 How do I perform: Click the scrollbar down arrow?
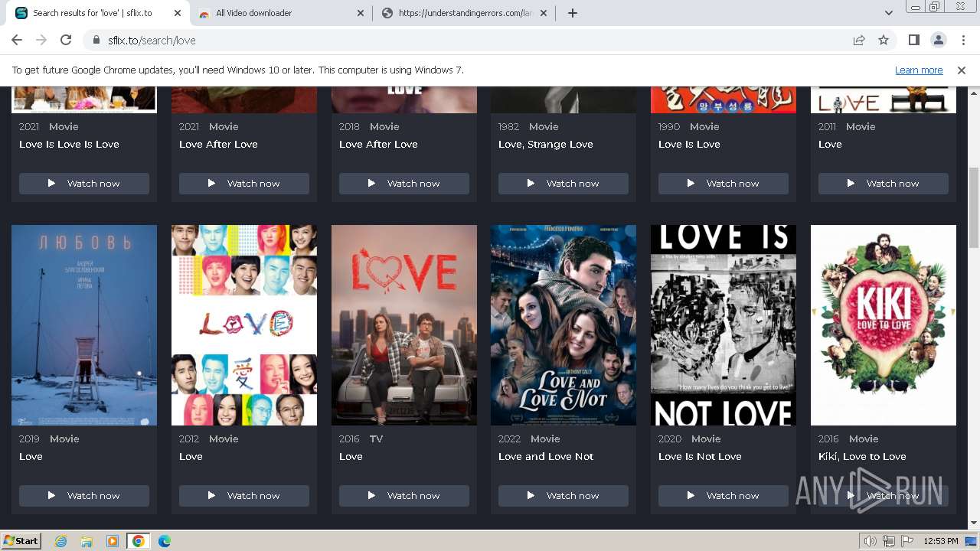pyautogui.click(x=973, y=523)
